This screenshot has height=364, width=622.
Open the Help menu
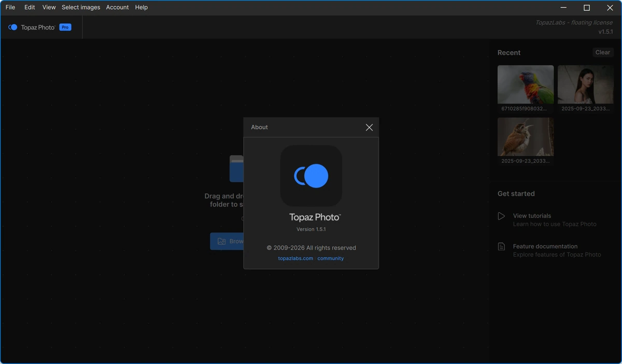click(141, 7)
